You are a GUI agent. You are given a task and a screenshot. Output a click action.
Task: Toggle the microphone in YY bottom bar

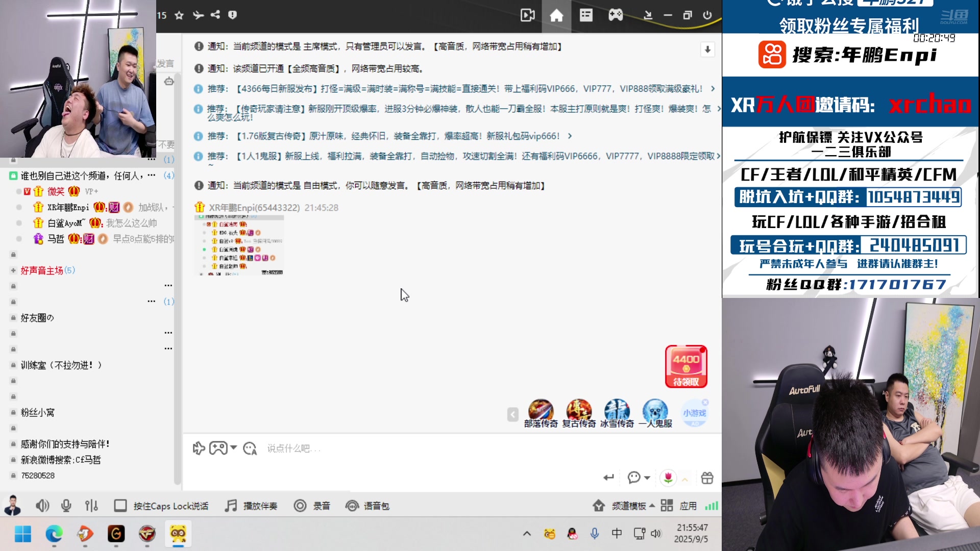coord(66,506)
